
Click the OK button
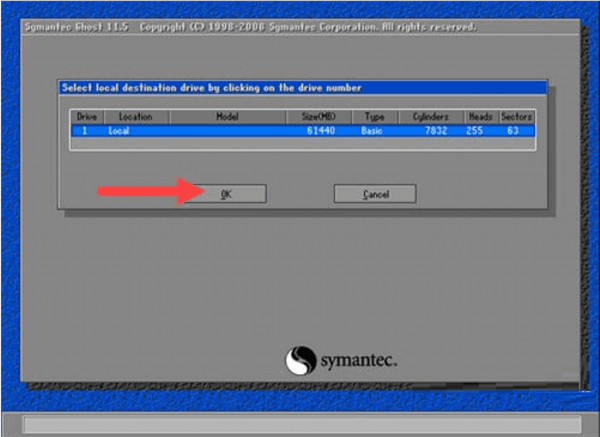(224, 194)
